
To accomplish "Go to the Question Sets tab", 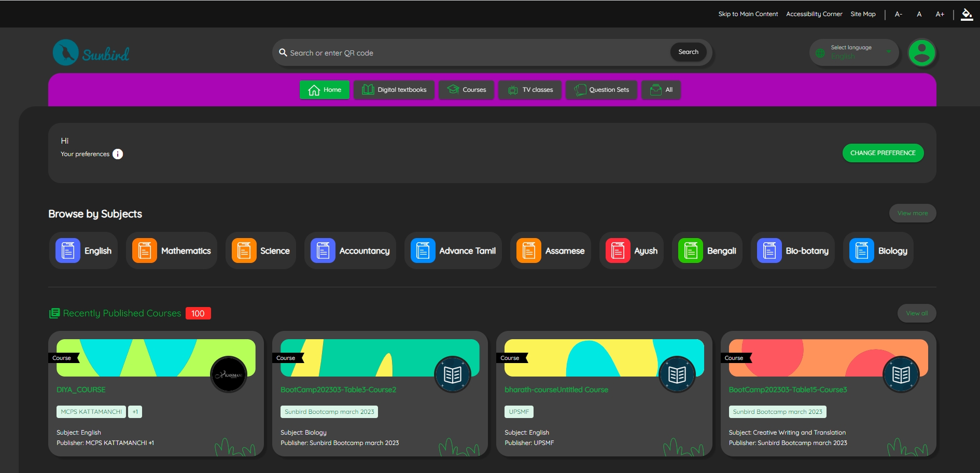I will 601,90.
